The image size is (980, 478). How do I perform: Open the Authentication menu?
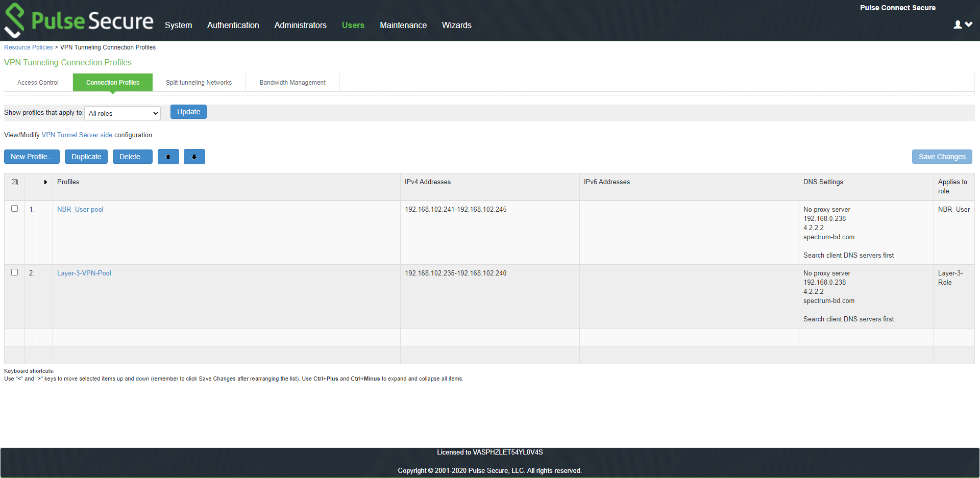pyautogui.click(x=233, y=25)
